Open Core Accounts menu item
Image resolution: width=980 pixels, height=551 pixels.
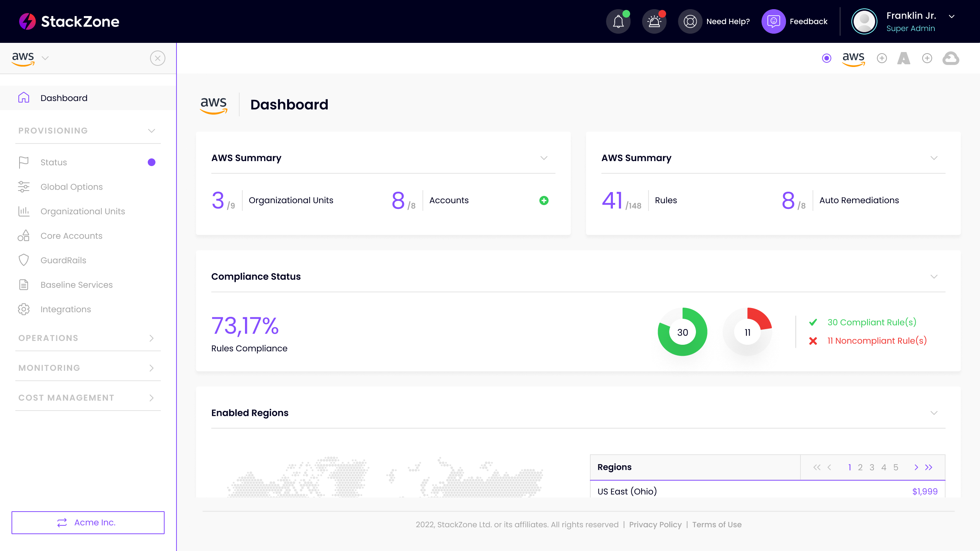pyautogui.click(x=88, y=236)
